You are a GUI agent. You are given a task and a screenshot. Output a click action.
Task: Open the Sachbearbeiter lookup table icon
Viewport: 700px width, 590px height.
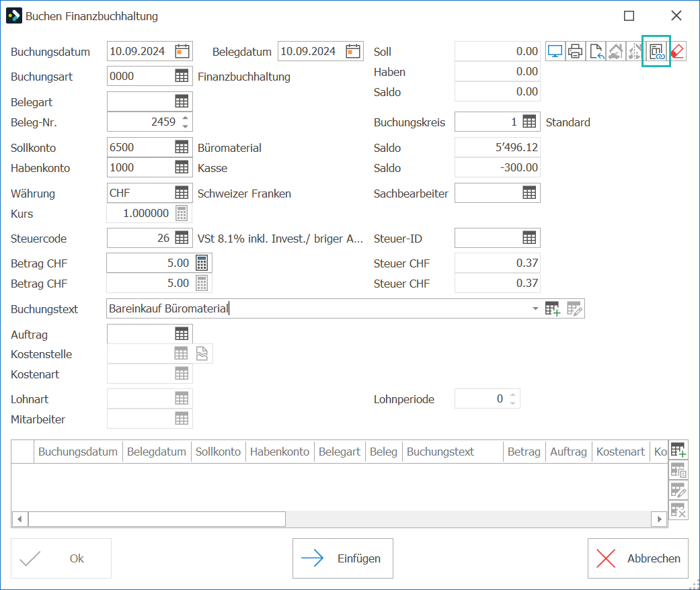pyautogui.click(x=529, y=193)
